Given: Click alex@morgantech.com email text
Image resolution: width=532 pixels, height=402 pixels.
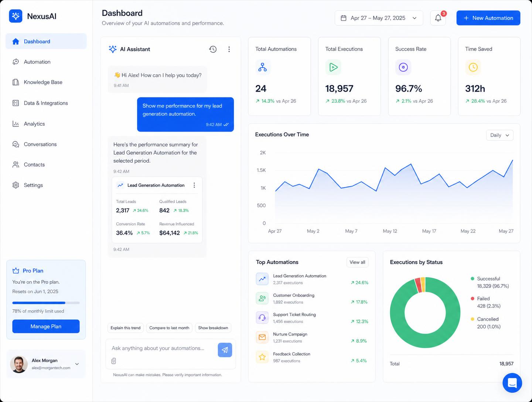Looking at the screenshot, I should (x=51, y=368).
